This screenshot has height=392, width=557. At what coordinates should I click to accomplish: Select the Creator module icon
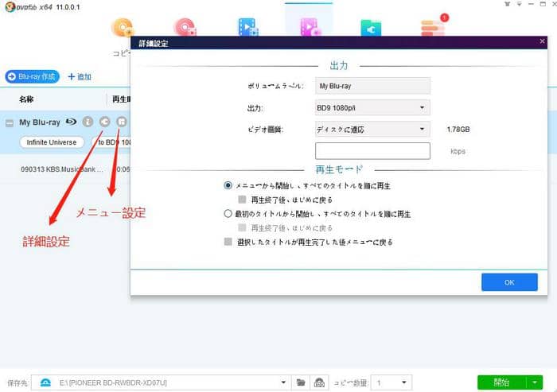pos(309,28)
